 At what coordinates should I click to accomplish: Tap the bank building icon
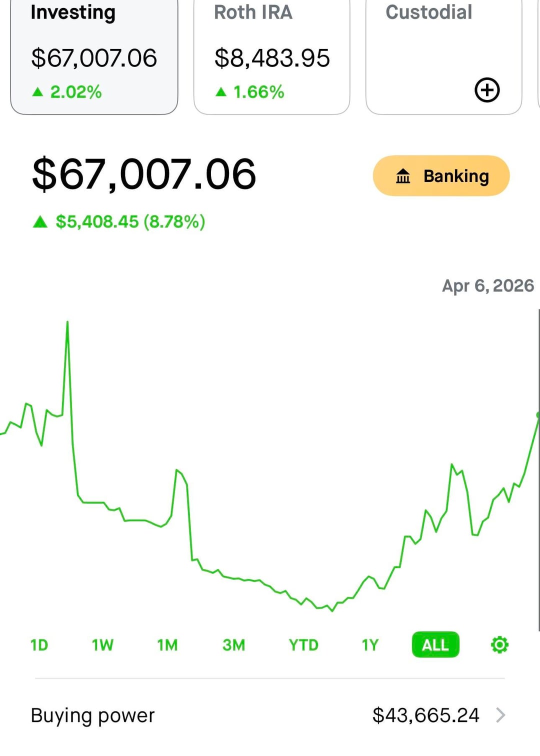tap(403, 176)
